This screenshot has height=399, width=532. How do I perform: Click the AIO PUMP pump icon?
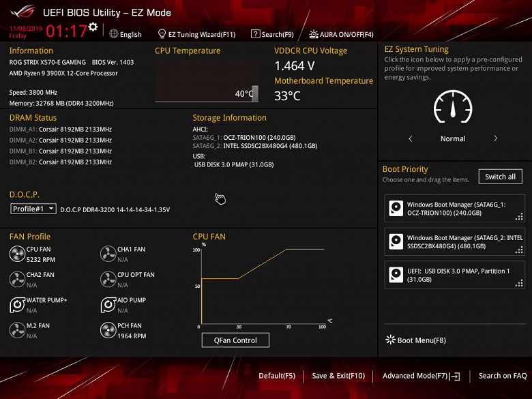[108, 305]
